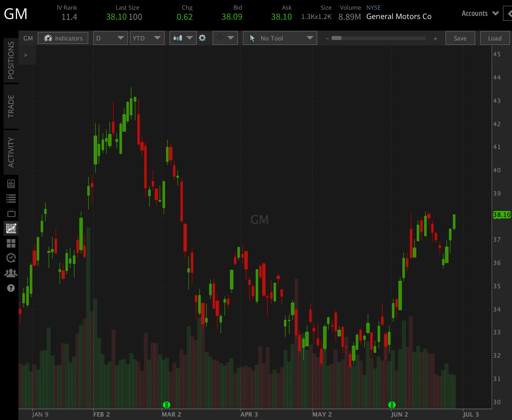The width and height of the screenshot is (512, 420).
Task: Select the watchlist icon in sidebar
Action: pyautogui.click(x=11, y=198)
